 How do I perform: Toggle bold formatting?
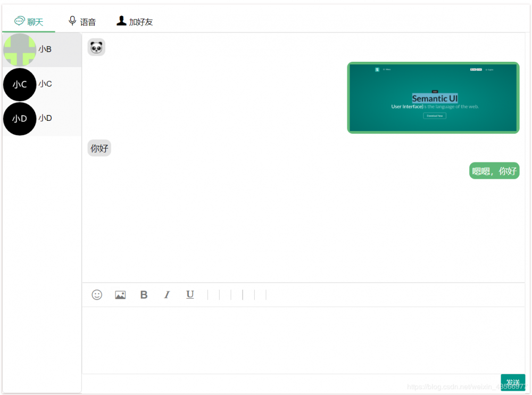tap(144, 294)
